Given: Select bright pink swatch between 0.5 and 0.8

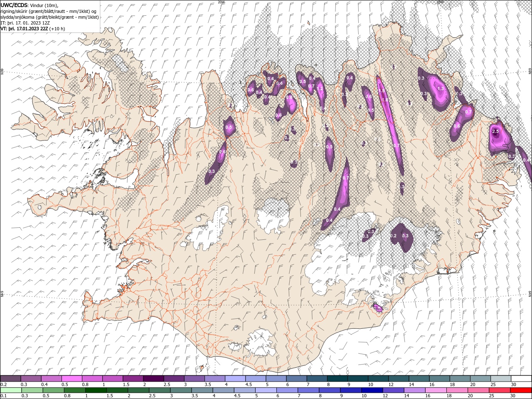Looking at the screenshot, I should (x=71, y=379).
